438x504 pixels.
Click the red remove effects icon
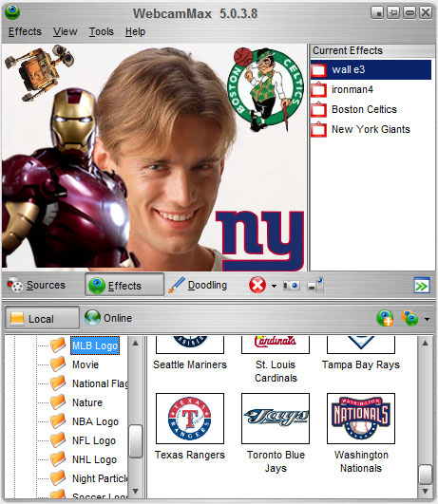[257, 285]
